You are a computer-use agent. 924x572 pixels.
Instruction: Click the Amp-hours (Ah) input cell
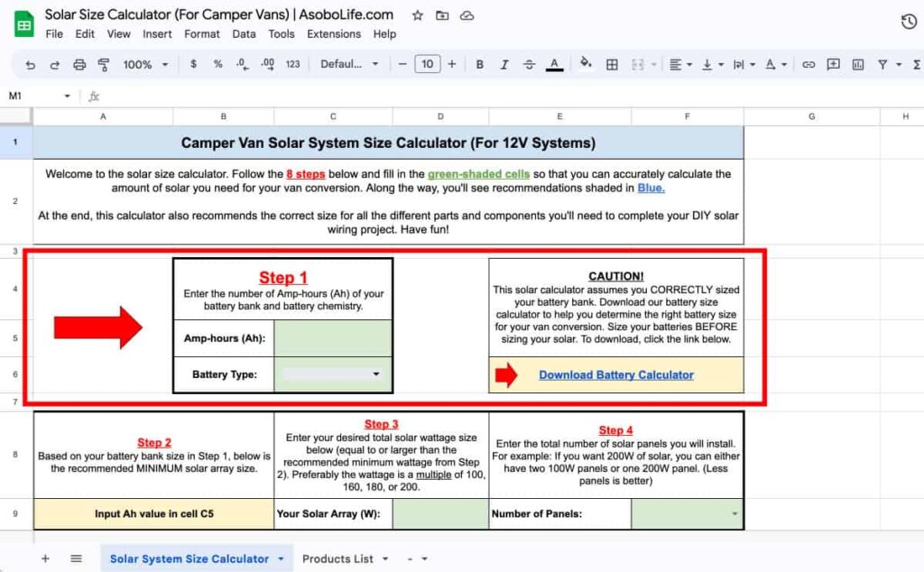coord(333,338)
